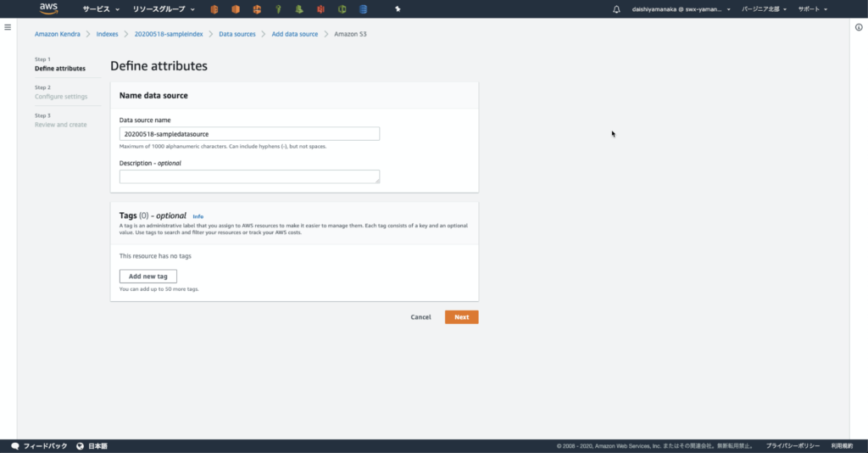Open the サポート support menu
Screen dimensions: 868x453
pos(812,9)
